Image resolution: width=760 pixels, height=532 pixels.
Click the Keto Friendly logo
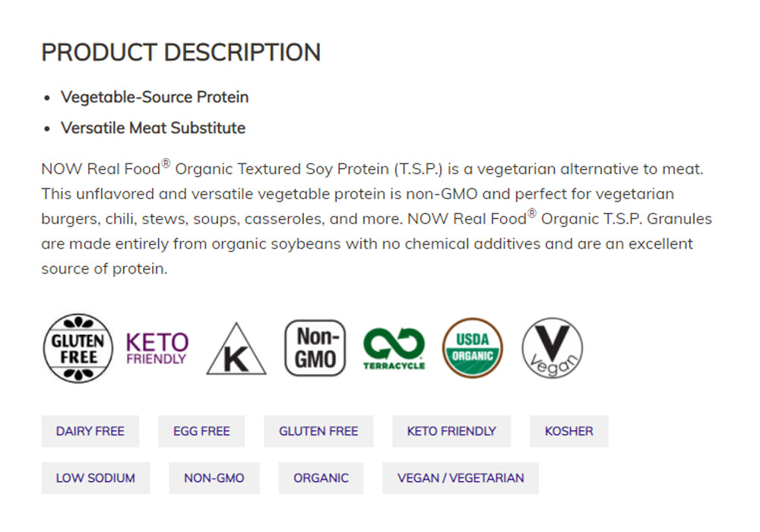[x=157, y=348]
